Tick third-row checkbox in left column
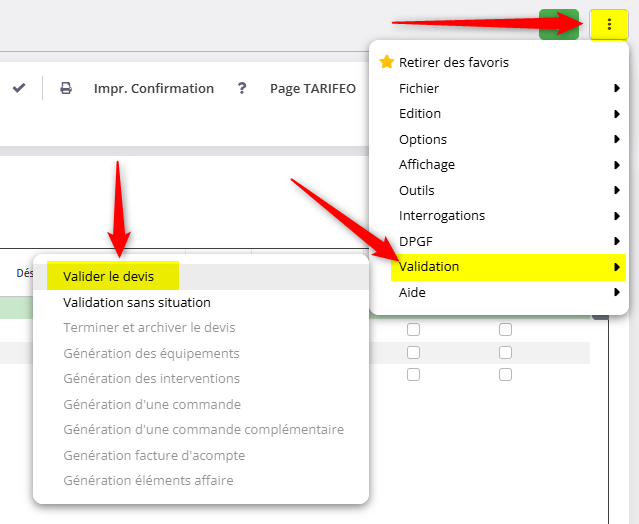Viewport: 639px width, 524px height. coord(413,374)
